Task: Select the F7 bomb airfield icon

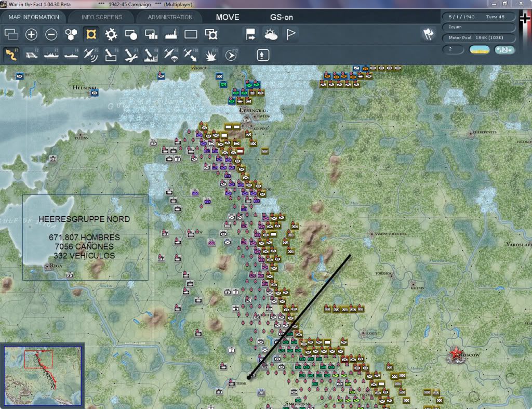Action: click(131, 55)
